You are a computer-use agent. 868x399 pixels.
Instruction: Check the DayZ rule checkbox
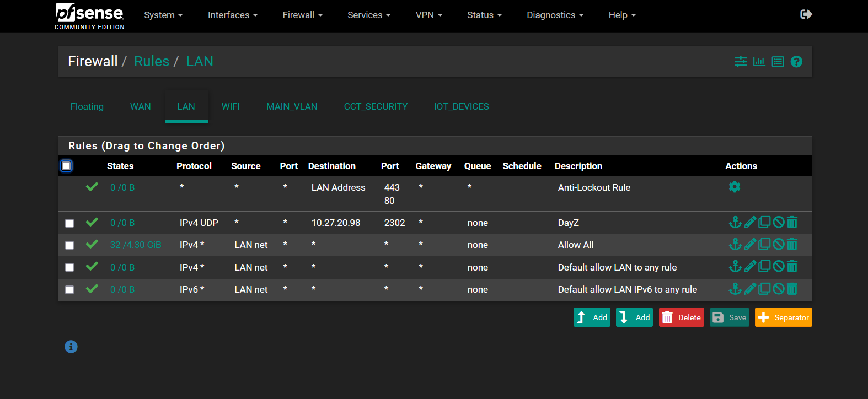[69, 223]
